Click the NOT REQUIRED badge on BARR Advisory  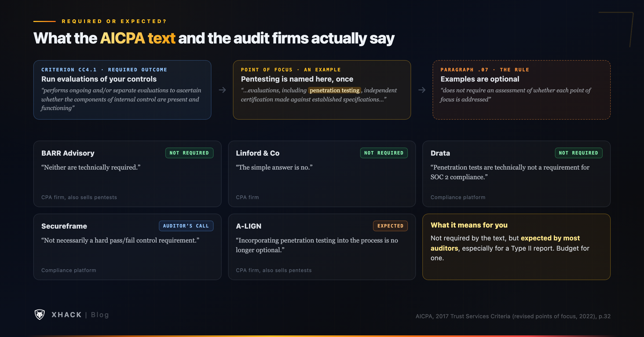(x=189, y=153)
